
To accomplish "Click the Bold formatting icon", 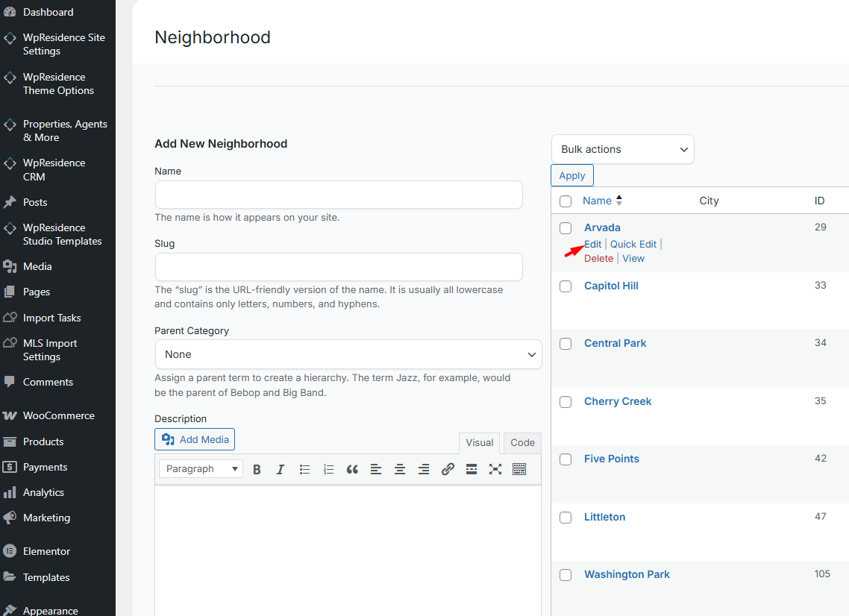I will [x=257, y=469].
